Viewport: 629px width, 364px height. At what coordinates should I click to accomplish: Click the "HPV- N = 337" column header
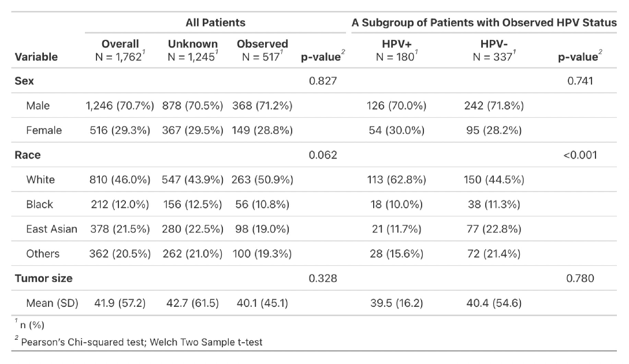pyautogui.click(x=494, y=50)
